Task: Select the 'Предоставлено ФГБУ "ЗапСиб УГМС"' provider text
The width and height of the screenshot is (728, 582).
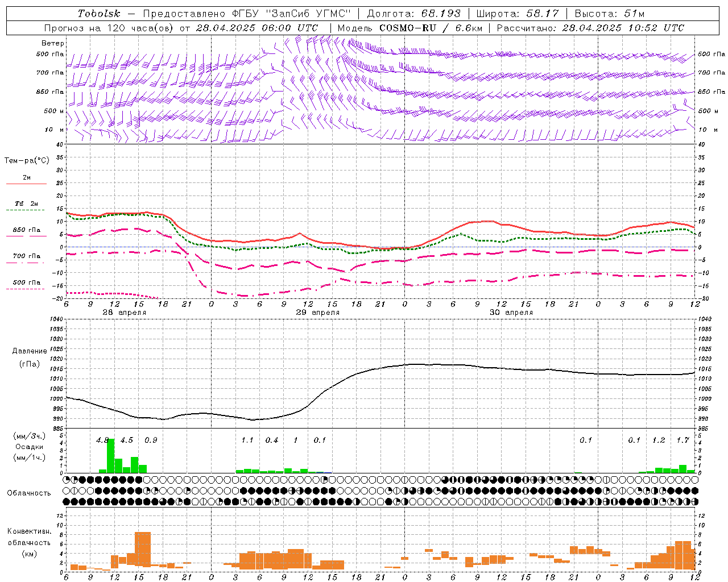Action: [x=246, y=14]
